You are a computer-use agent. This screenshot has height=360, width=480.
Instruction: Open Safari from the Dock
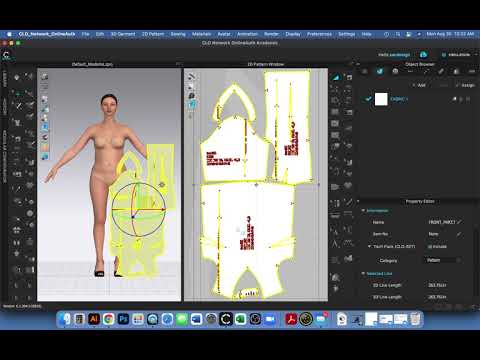(167, 319)
